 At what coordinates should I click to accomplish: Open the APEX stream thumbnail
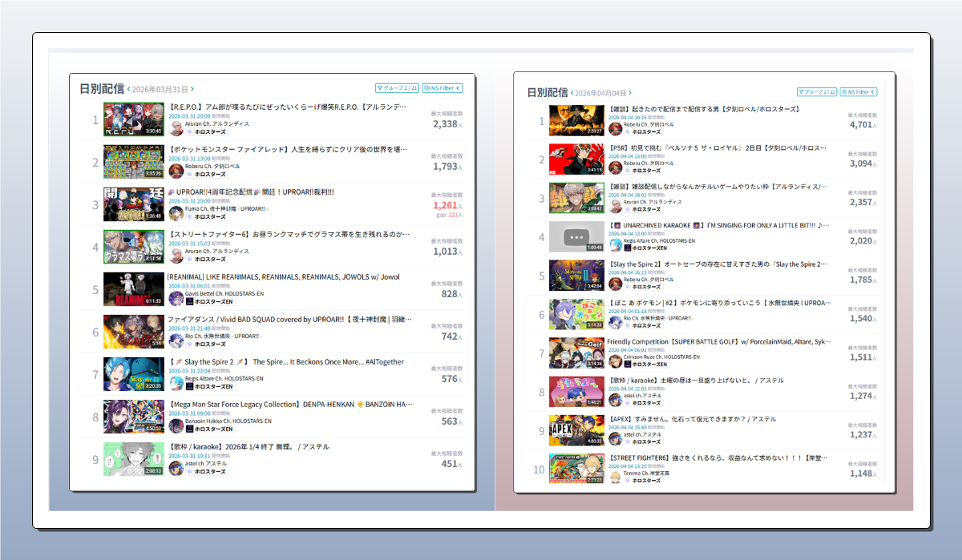click(576, 430)
